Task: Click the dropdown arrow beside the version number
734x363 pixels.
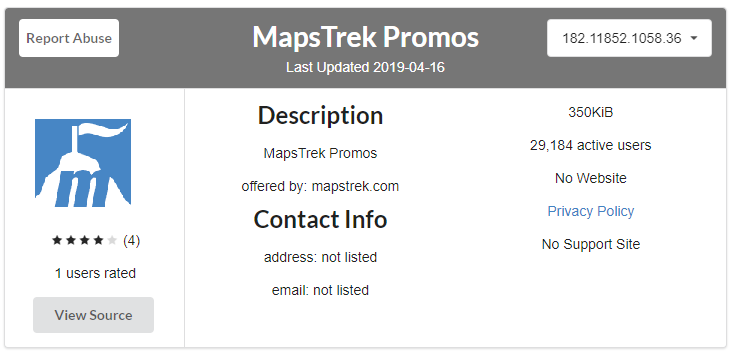Action: point(694,38)
